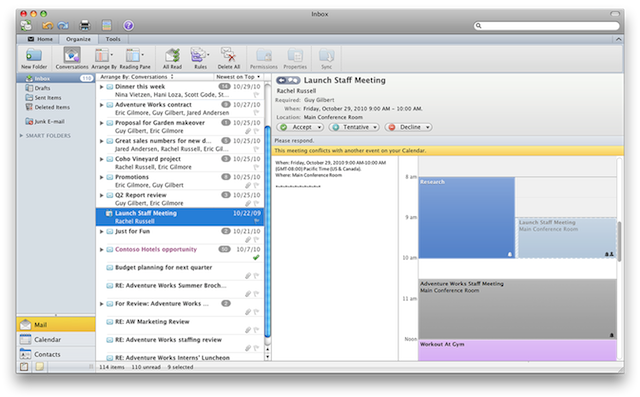Expand the Just for Fun conversation

tap(102, 231)
